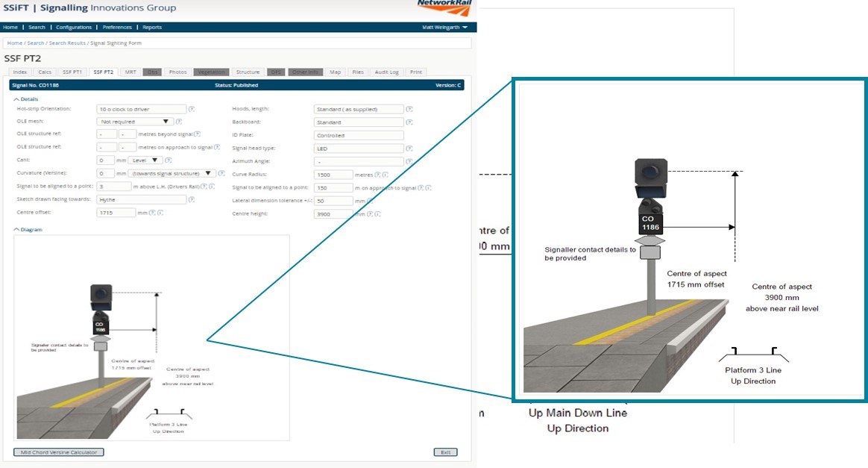Click the Hot-strip Orientation input field
The width and height of the screenshot is (868, 468).
click(x=142, y=109)
